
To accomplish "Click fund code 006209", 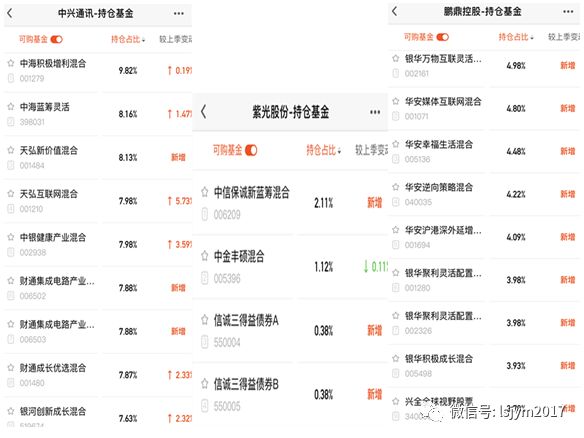I will pos(227,215).
